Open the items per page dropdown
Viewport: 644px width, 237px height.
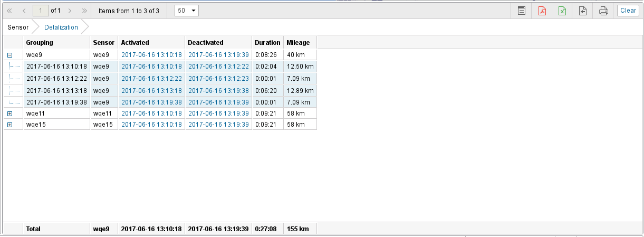tap(186, 11)
